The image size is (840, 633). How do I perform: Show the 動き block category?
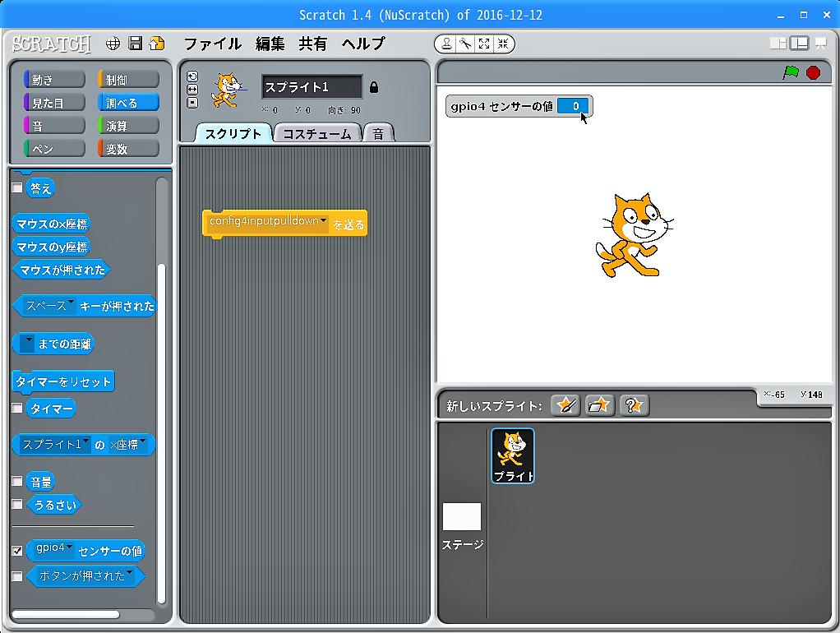tap(54, 79)
